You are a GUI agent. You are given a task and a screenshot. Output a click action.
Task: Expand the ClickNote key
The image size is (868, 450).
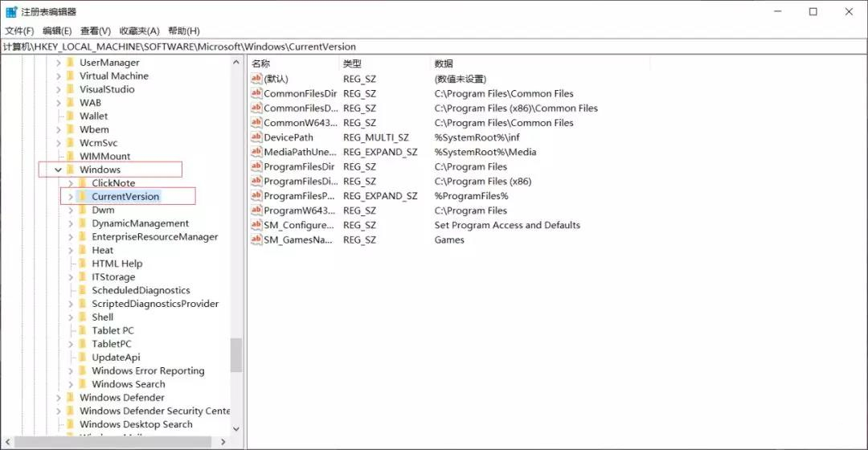tap(70, 183)
